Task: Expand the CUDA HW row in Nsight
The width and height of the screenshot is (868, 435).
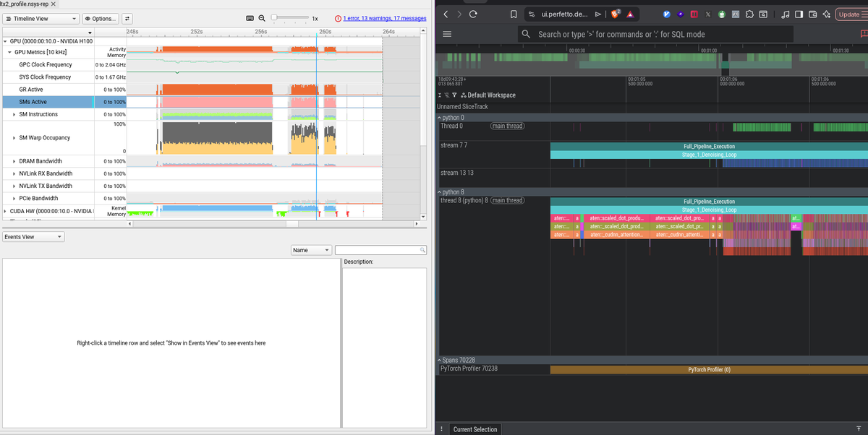Action: [x=5, y=211]
